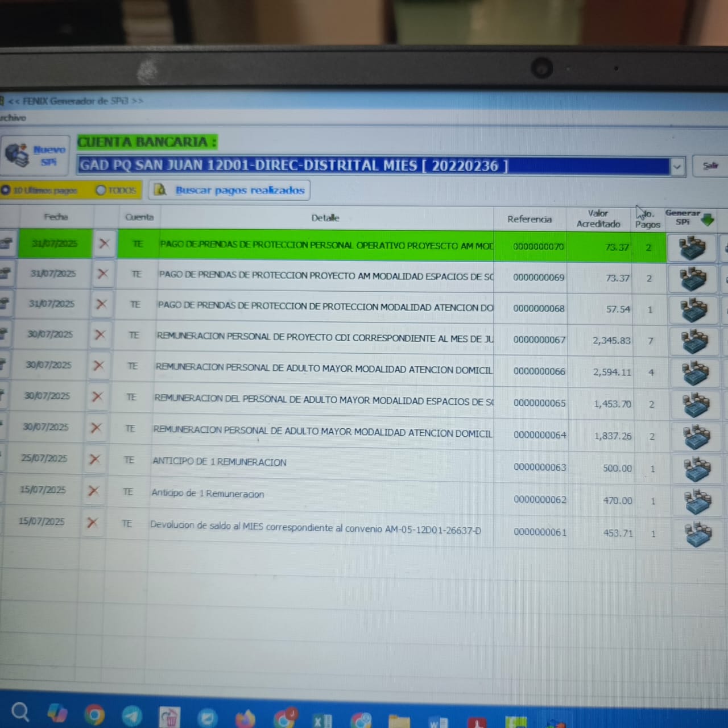The image size is (728, 728).
Task: Sort by the Valor Acreditado column header
Action: 598,218
